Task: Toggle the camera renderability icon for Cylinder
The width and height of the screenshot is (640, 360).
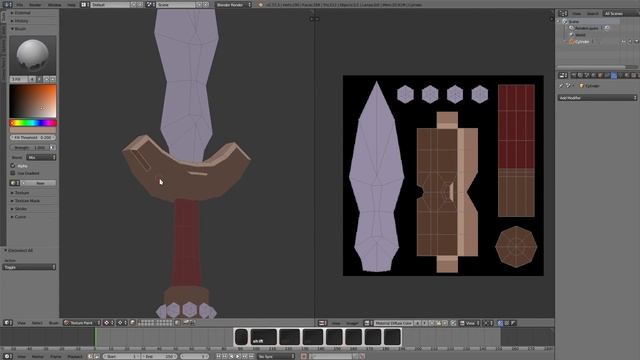Action: pyautogui.click(x=636, y=42)
